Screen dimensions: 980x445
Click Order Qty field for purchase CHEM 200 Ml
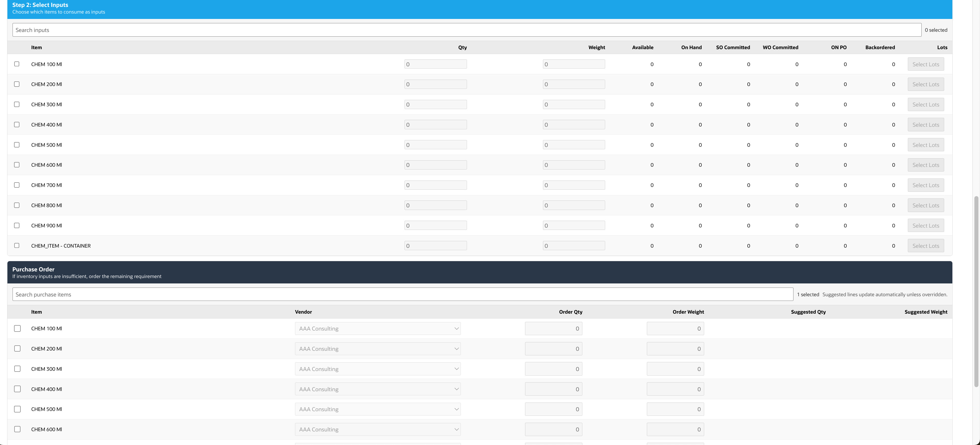[553, 349]
